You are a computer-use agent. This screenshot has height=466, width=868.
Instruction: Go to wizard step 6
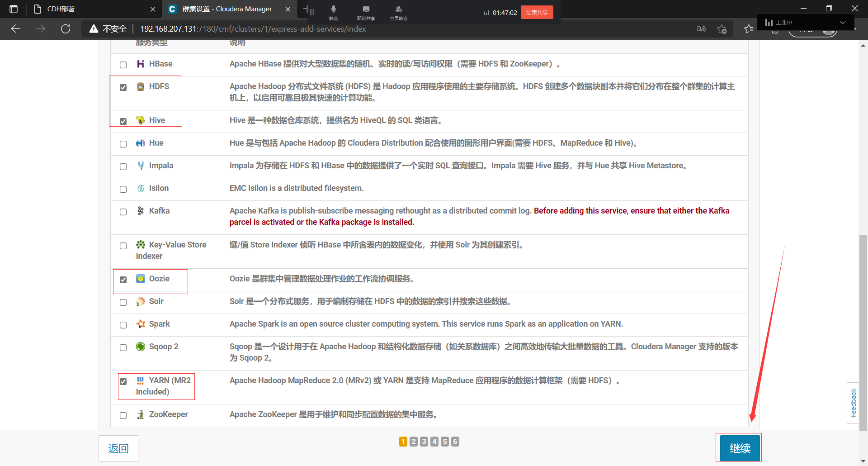tap(455, 442)
